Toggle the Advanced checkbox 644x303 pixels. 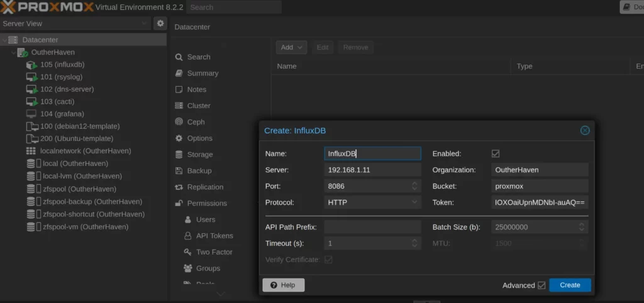tap(541, 285)
